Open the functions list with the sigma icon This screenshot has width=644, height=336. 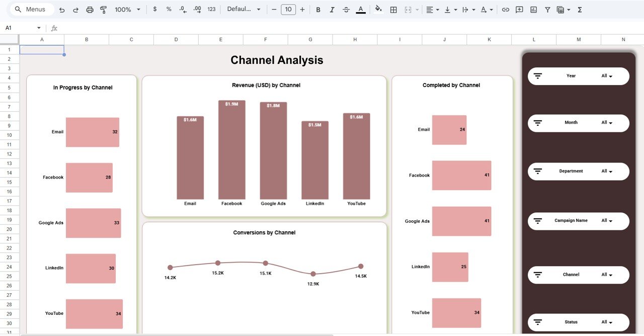click(x=580, y=9)
